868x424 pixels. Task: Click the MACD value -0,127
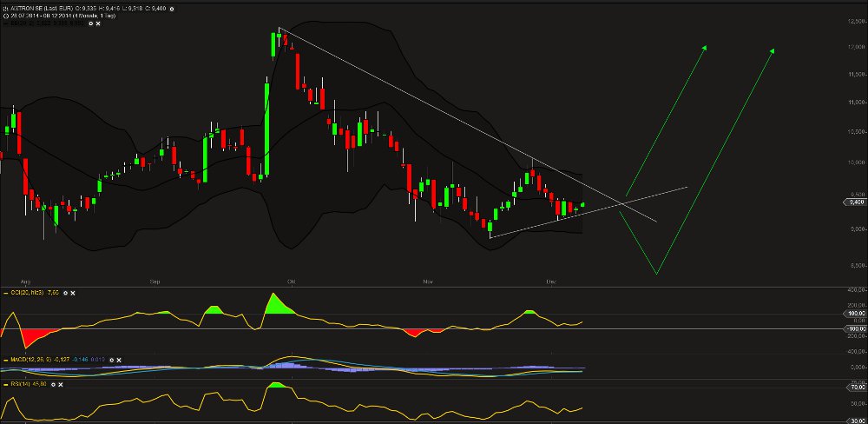coord(62,360)
